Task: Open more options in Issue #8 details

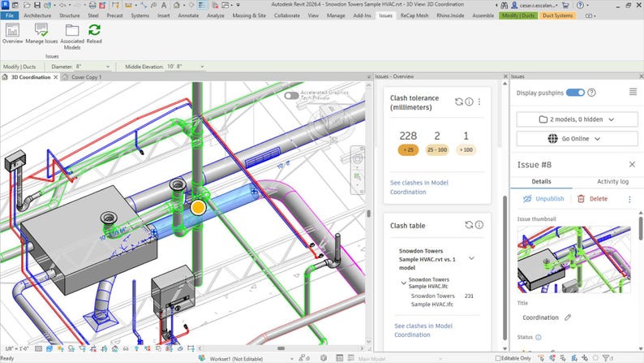Action: click(x=629, y=199)
